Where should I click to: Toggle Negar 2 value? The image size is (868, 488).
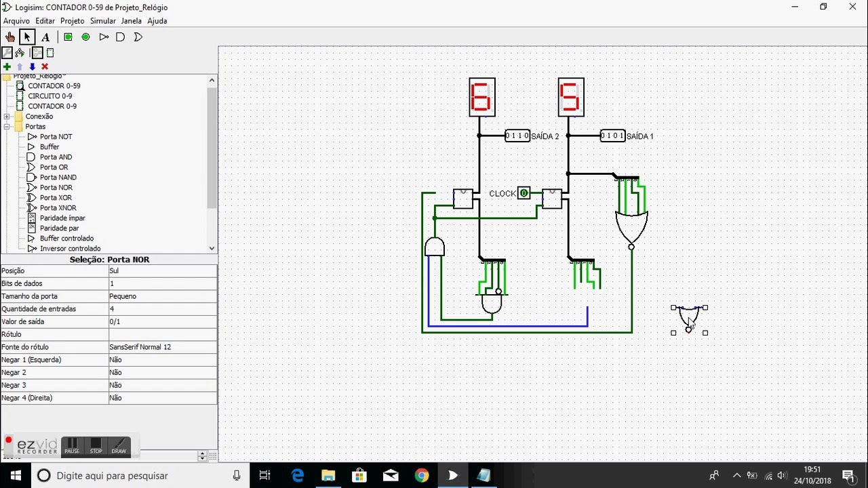[x=163, y=373]
